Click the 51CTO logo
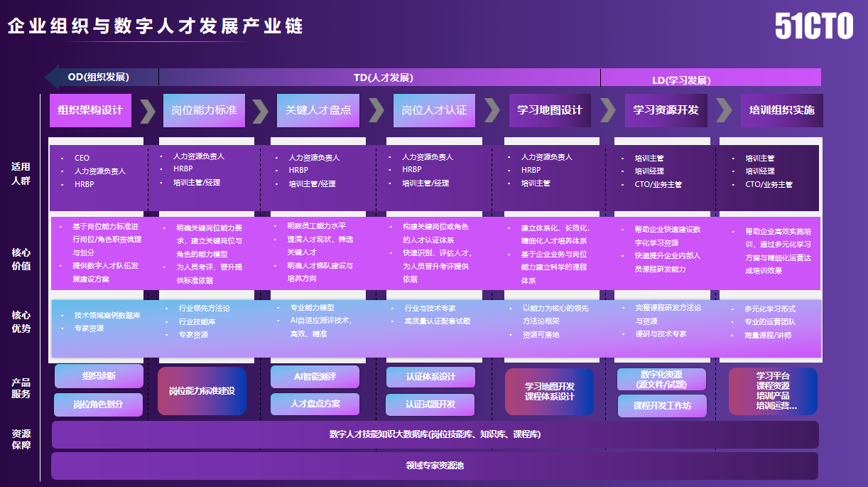Image resolution: width=868 pixels, height=487 pixels. pyautogui.click(x=814, y=27)
